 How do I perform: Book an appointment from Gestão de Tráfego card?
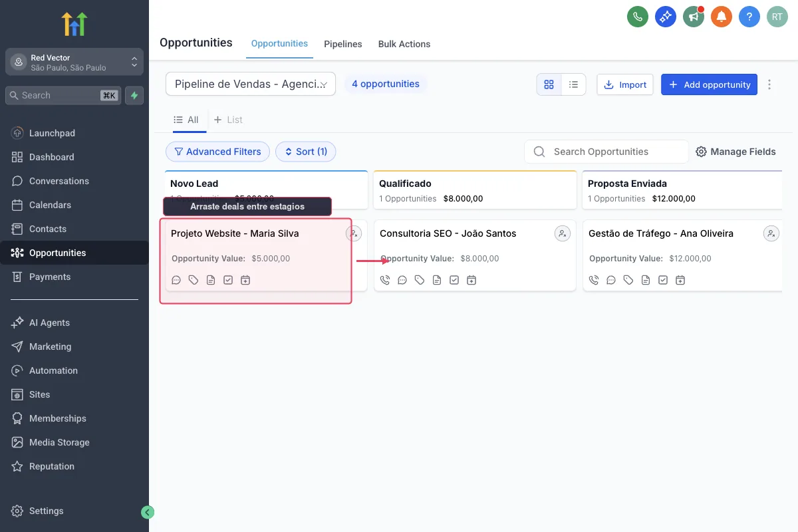pyautogui.click(x=680, y=280)
